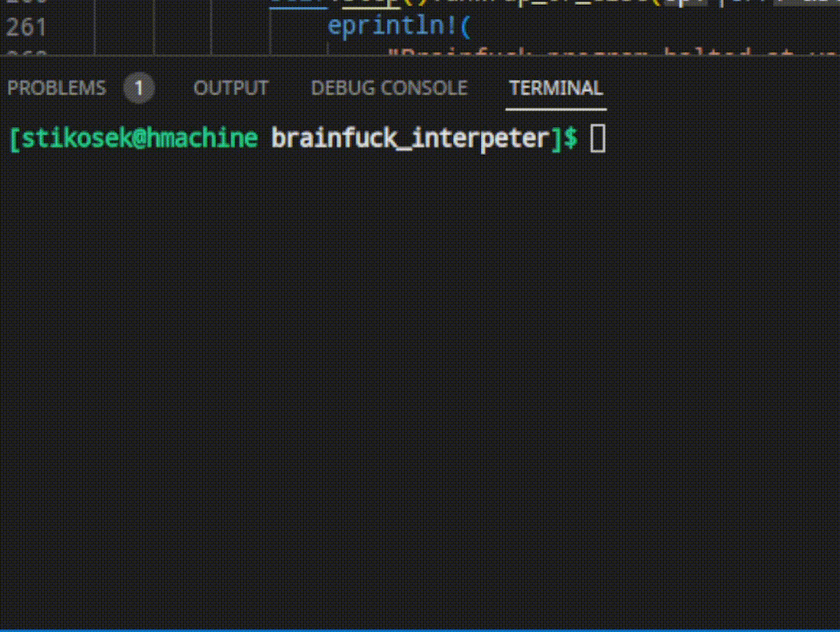Click the problems count badge showing 1
Viewport: 840px width, 632px height.
138,88
